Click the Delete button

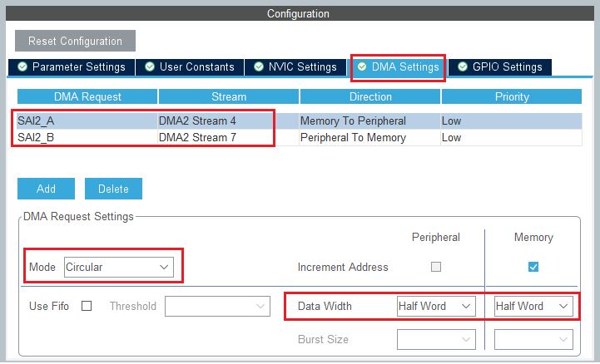[113, 189]
